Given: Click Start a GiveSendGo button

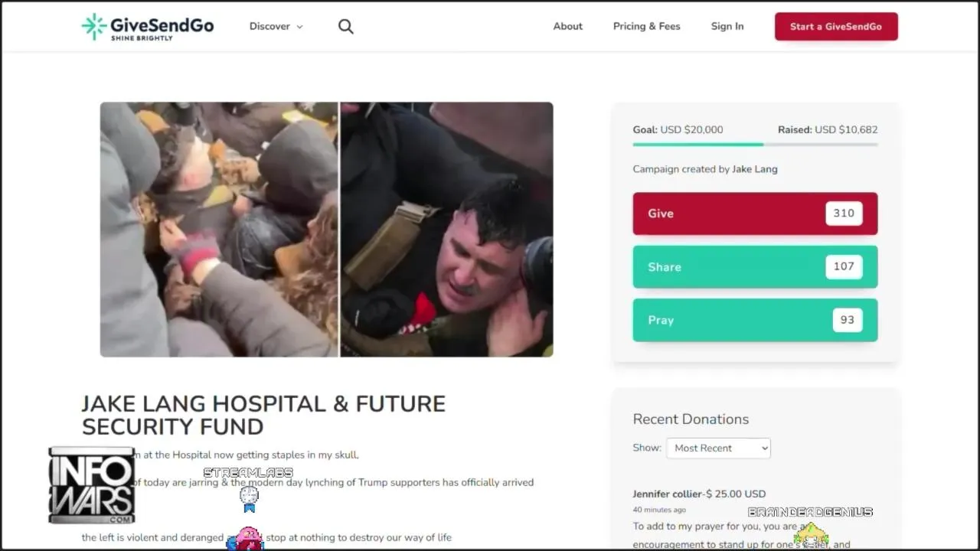Looking at the screenshot, I should pyautogui.click(x=836, y=26).
